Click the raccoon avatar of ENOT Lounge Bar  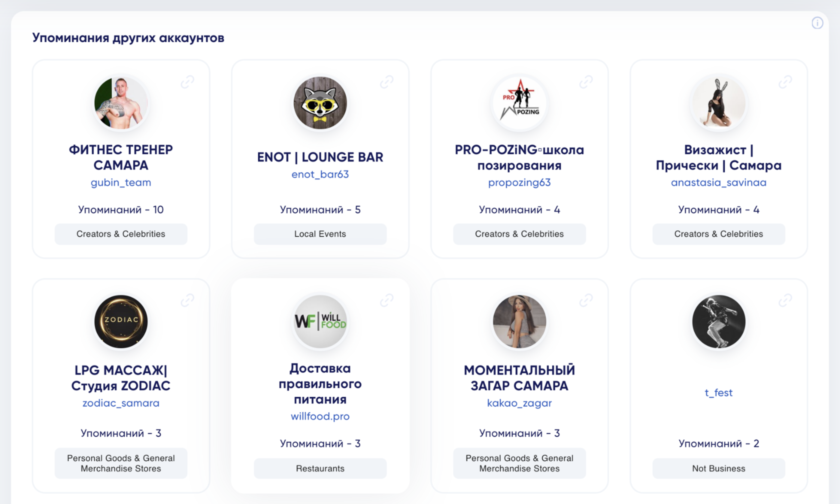[x=320, y=103]
